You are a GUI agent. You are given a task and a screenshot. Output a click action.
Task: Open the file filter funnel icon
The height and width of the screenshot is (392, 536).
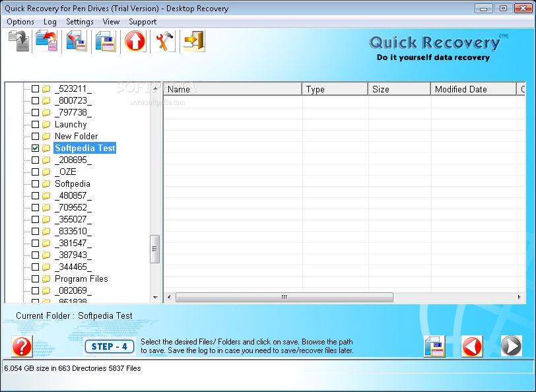click(x=76, y=41)
